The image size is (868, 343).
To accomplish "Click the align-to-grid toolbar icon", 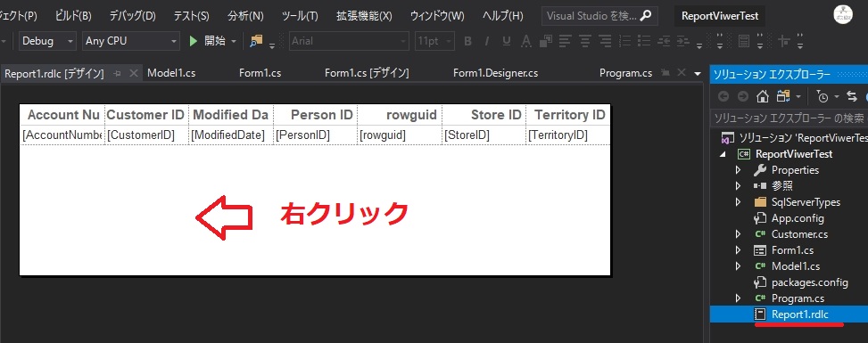I will coord(784,41).
